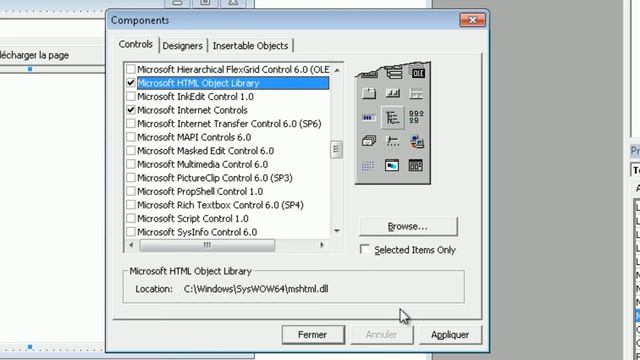Click the component list's scroll up arrow
The width and height of the screenshot is (640, 360).
click(337, 71)
